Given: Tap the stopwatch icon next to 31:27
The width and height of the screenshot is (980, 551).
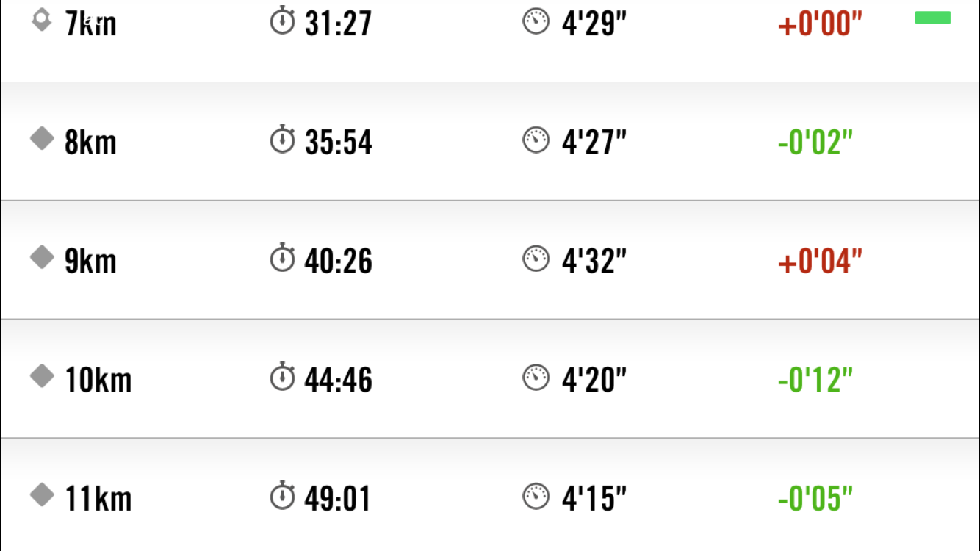Looking at the screenshot, I should (282, 21).
